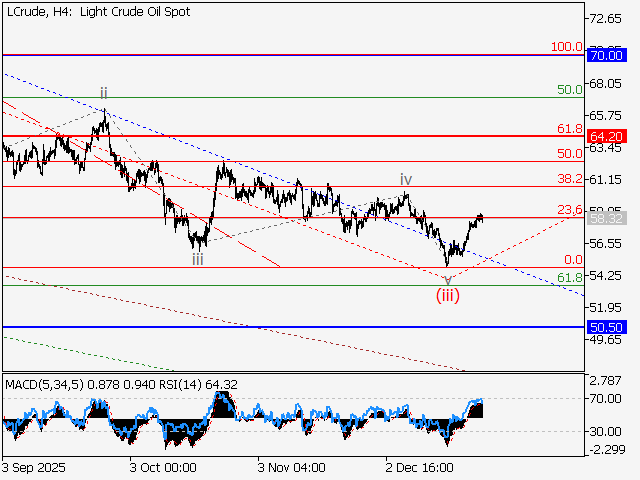The width and height of the screenshot is (640, 480).
Task: Click the red 23.6 Fibonacci label
Action: pyautogui.click(x=569, y=209)
